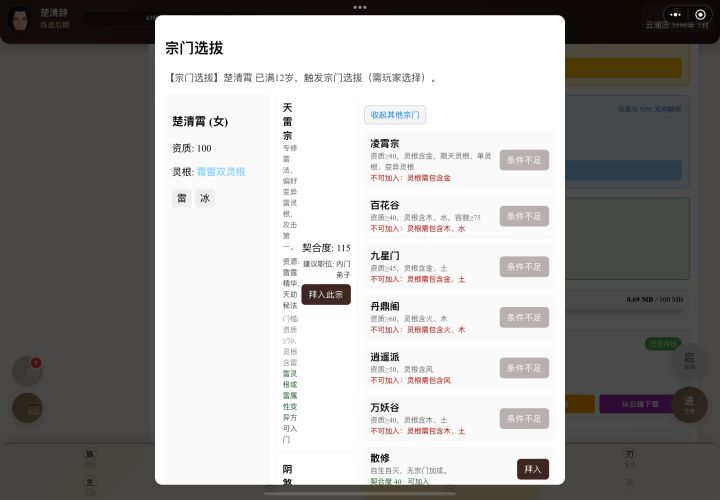Click 契合度: 115 compatibility value
720x500 pixels.
click(x=326, y=248)
